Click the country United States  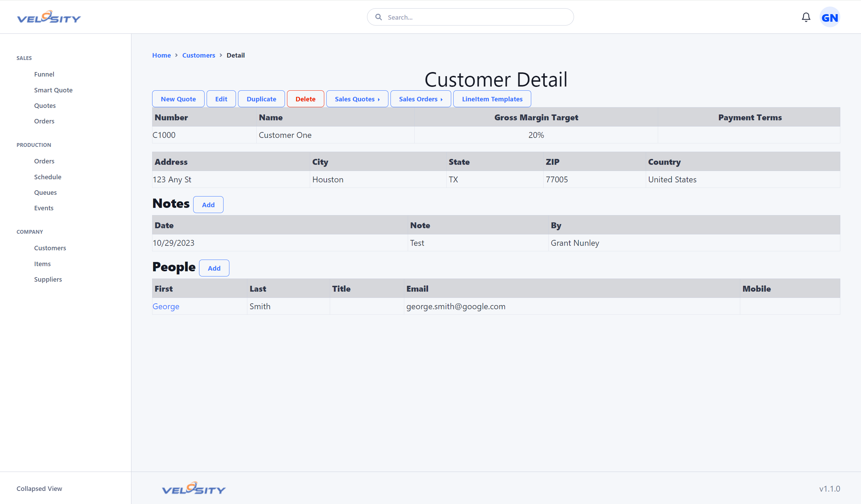tap(672, 180)
